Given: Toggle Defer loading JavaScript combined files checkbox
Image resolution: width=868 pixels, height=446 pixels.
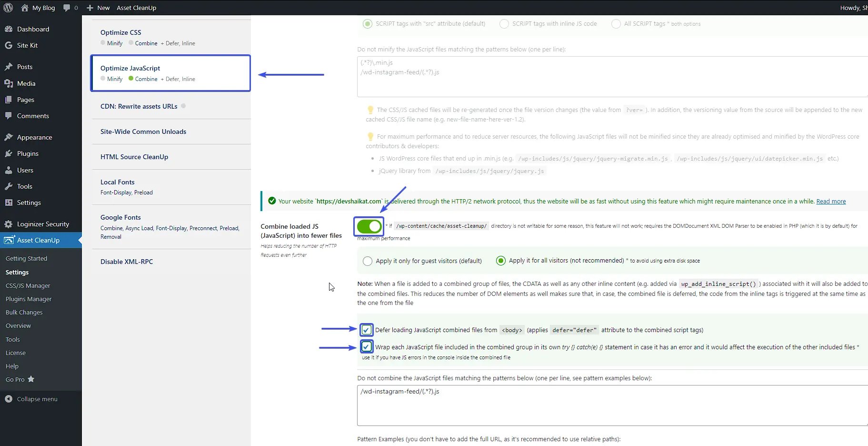Looking at the screenshot, I should (366, 330).
